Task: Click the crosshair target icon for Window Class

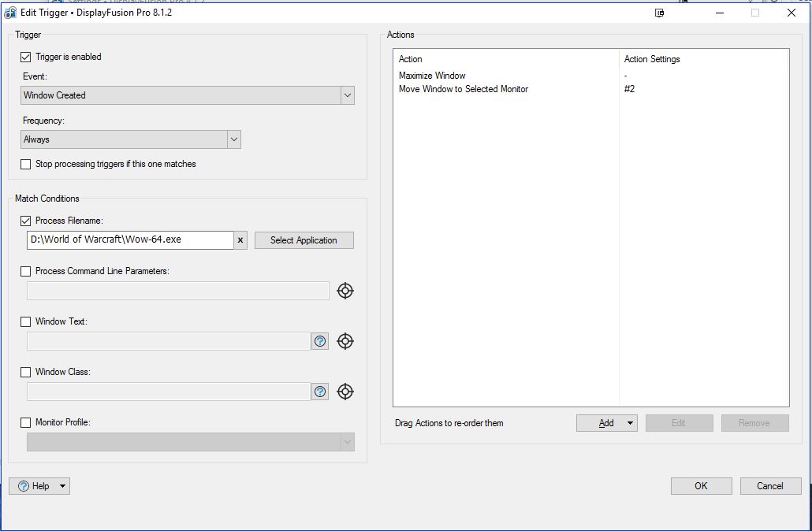Action: (x=345, y=392)
